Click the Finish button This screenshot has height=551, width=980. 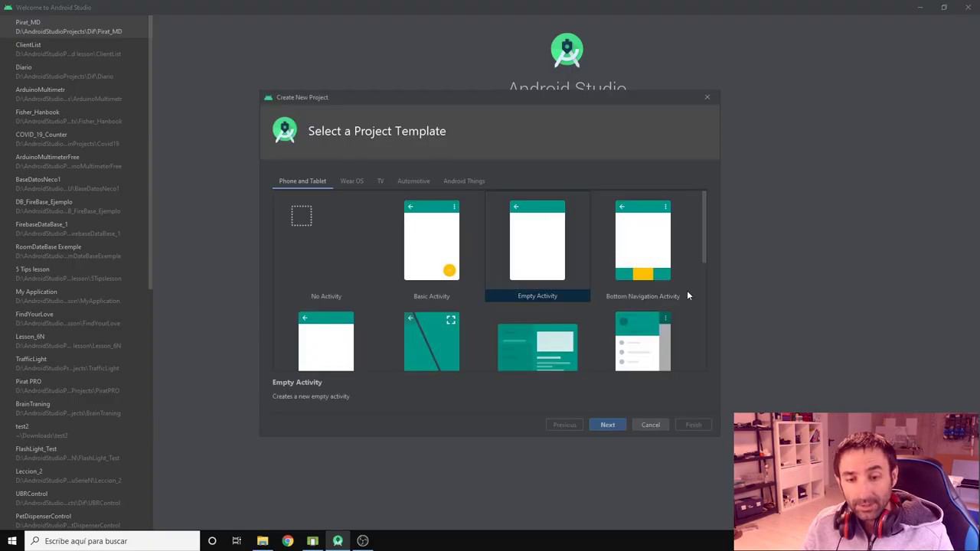pos(693,425)
